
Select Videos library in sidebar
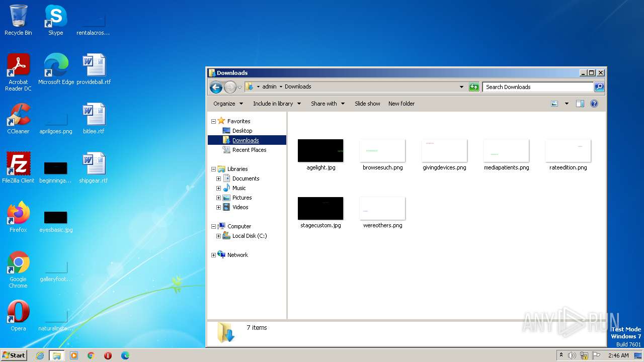(x=240, y=207)
